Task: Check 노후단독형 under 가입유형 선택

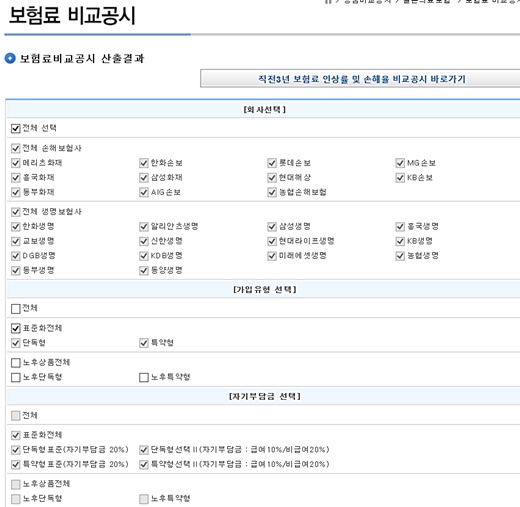Action: 16,377
